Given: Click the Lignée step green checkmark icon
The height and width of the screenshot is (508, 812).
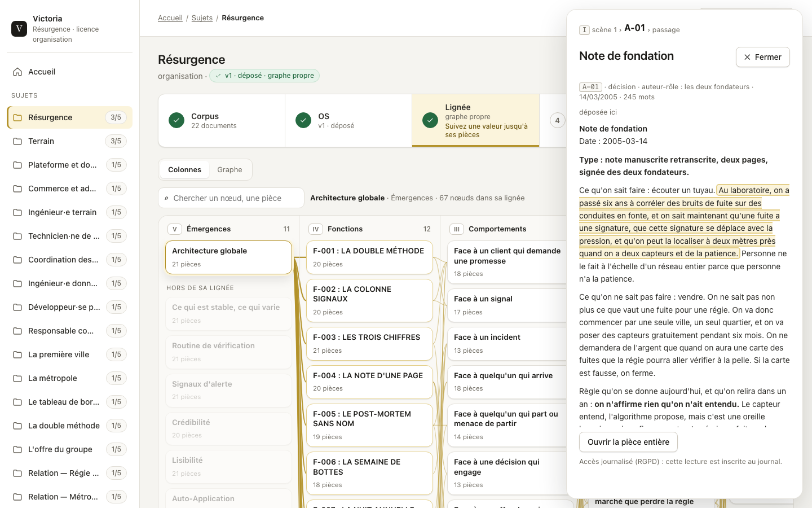Looking at the screenshot, I should (x=430, y=120).
